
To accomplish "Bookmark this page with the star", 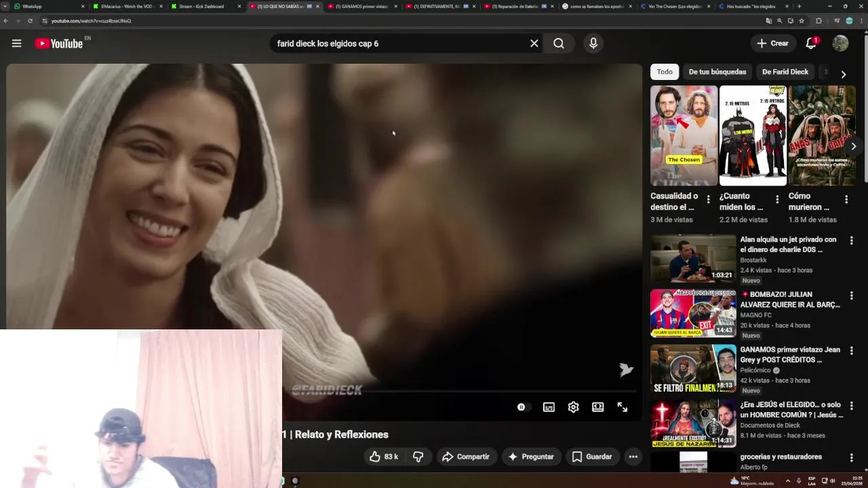I will click(x=802, y=21).
